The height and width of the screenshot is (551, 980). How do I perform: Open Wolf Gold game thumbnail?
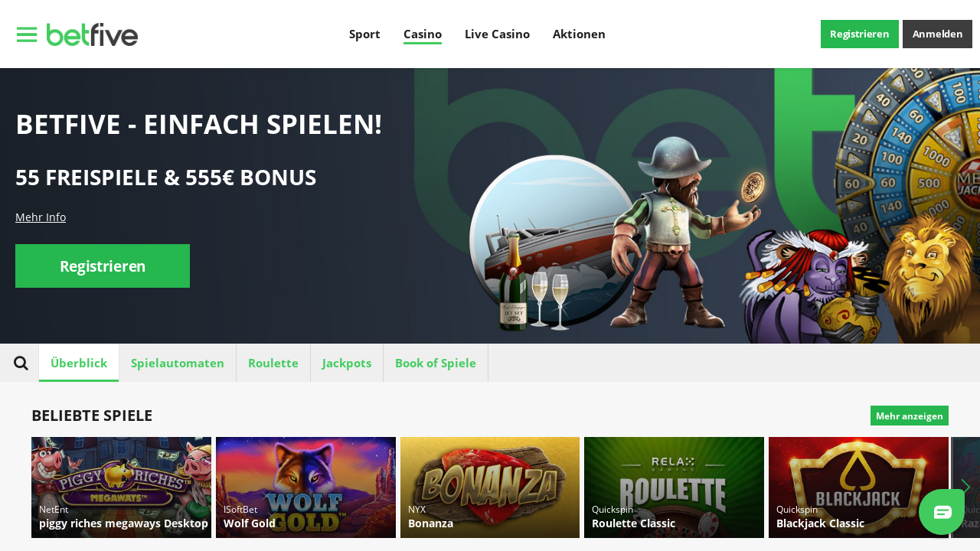click(x=305, y=487)
